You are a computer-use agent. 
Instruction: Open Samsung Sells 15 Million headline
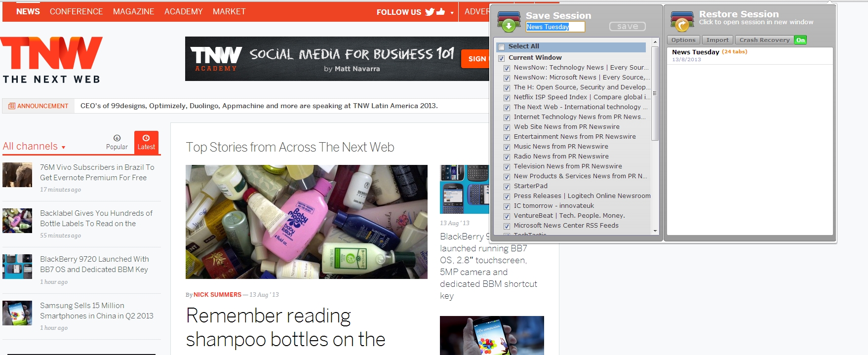click(97, 311)
